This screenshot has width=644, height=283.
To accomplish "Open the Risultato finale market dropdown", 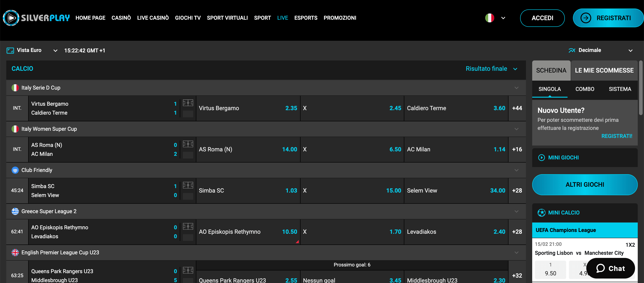I will [492, 69].
